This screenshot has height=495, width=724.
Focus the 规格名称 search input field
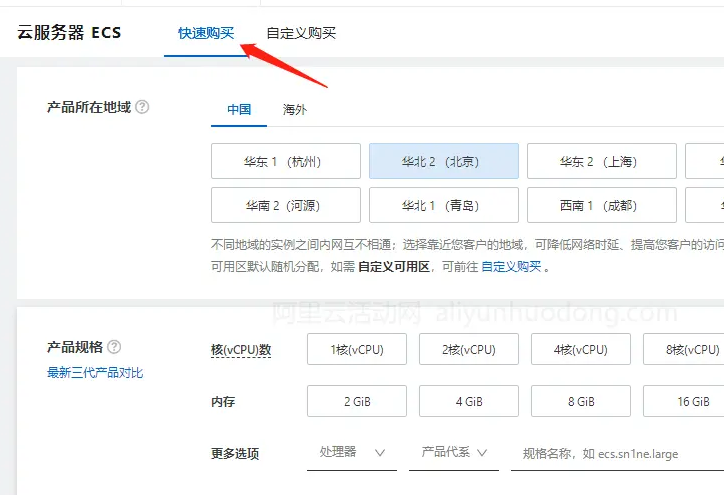[x=617, y=453]
